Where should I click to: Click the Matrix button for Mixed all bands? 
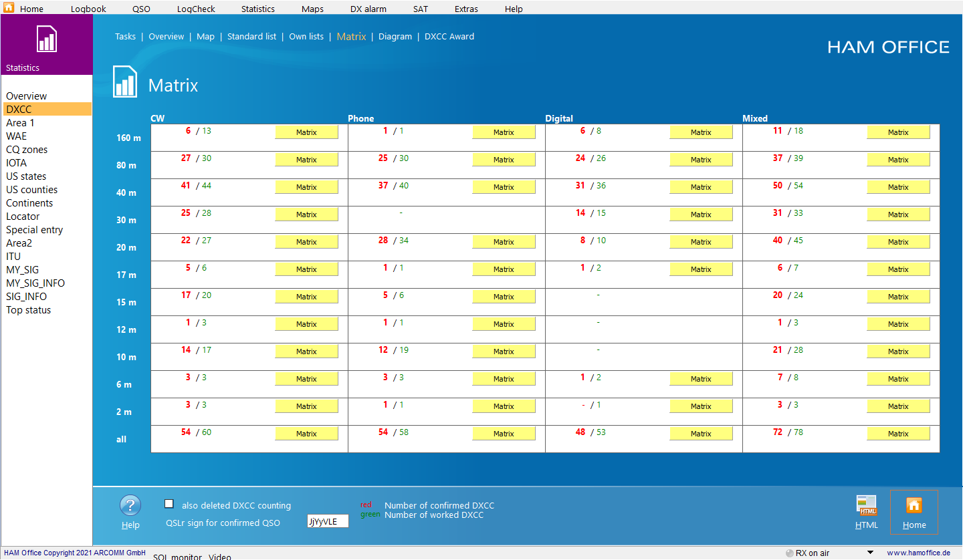click(x=898, y=434)
